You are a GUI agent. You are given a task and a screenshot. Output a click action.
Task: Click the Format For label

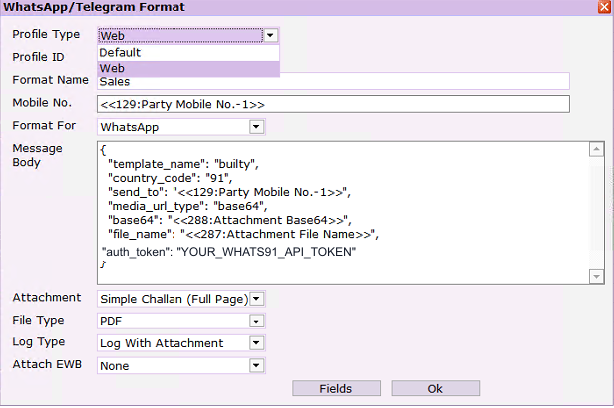tap(44, 126)
